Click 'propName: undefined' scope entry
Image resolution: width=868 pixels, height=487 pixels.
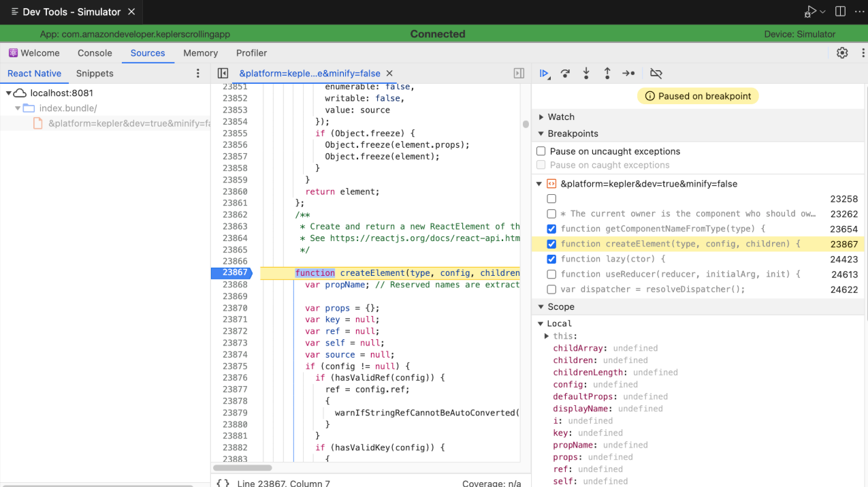600,445
